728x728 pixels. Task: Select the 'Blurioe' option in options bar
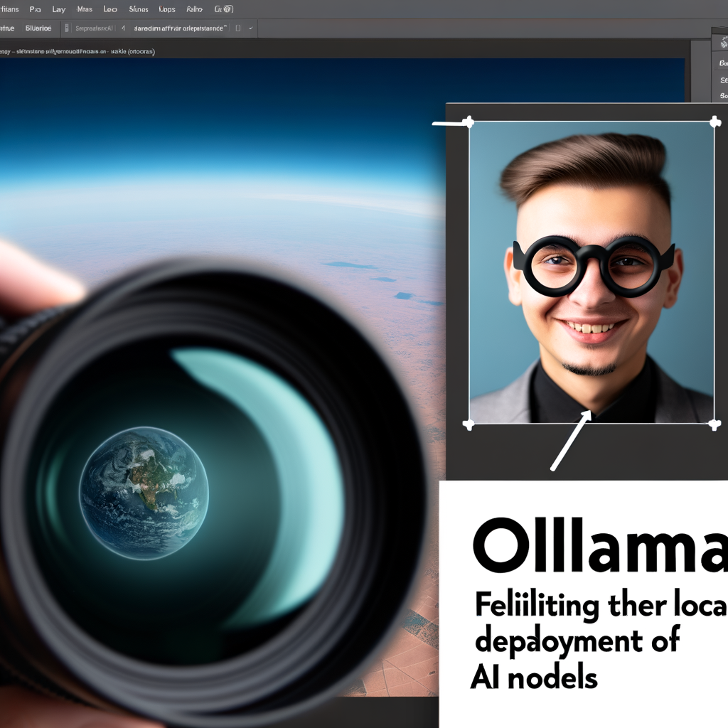point(38,28)
